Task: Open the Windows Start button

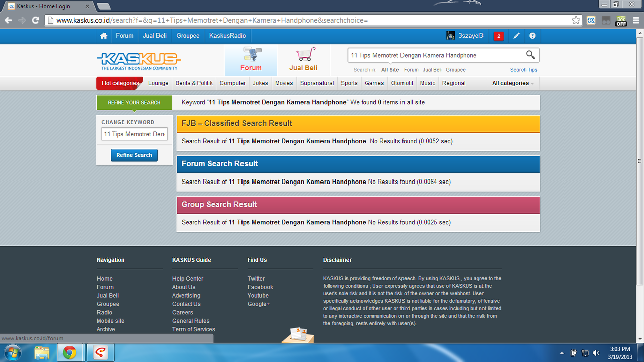Action: pos(12,353)
